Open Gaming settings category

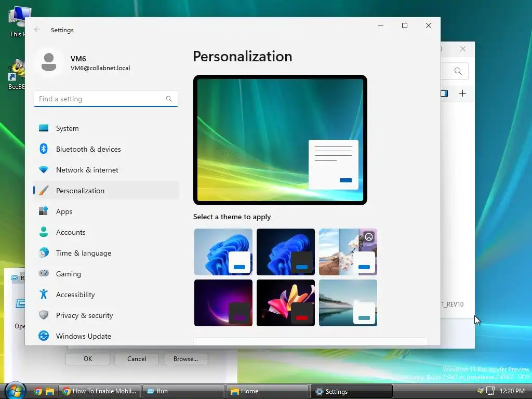click(106, 273)
